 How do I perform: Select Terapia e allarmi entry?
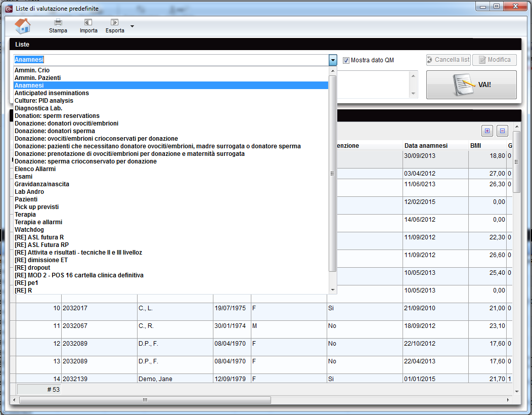pyautogui.click(x=170, y=222)
